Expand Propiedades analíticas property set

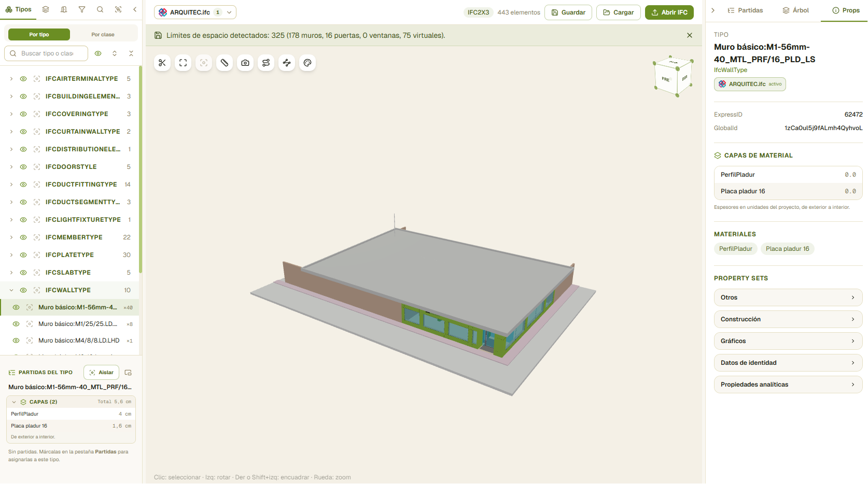[788, 385]
